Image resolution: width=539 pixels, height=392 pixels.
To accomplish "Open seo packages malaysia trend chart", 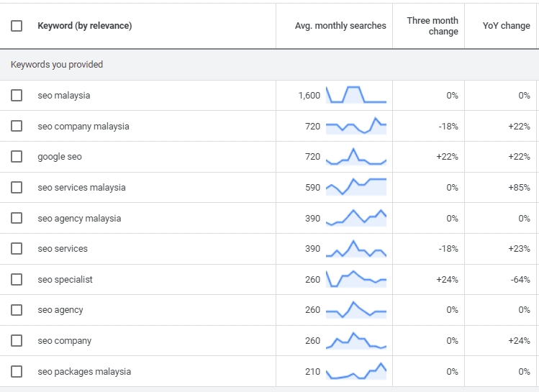I will click(x=356, y=371).
